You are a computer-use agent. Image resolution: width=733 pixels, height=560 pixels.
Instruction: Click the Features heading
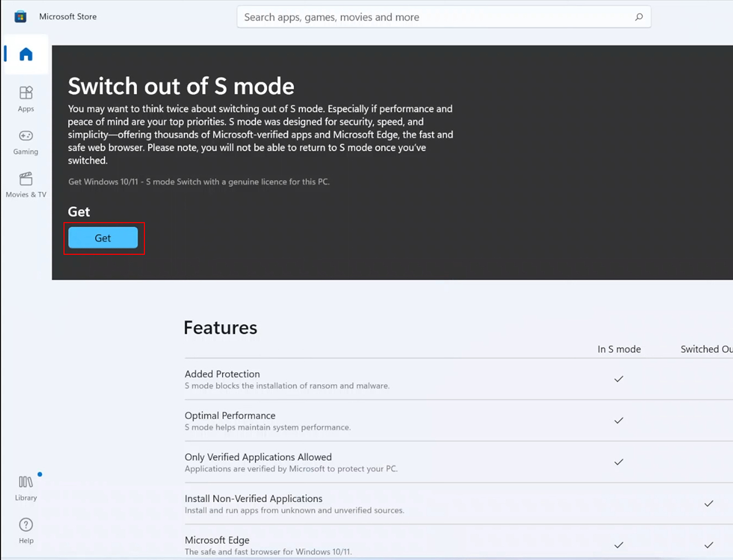pyautogui.click(x=220, y=328)
